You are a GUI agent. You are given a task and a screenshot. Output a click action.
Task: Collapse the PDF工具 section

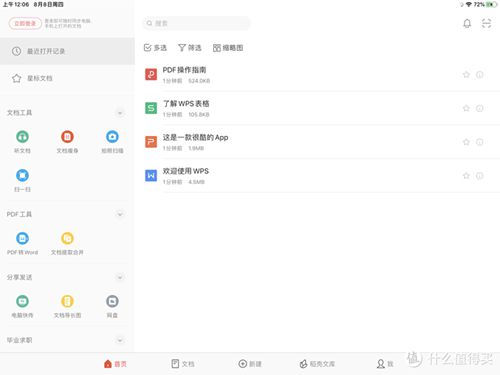tap(120, 214)
